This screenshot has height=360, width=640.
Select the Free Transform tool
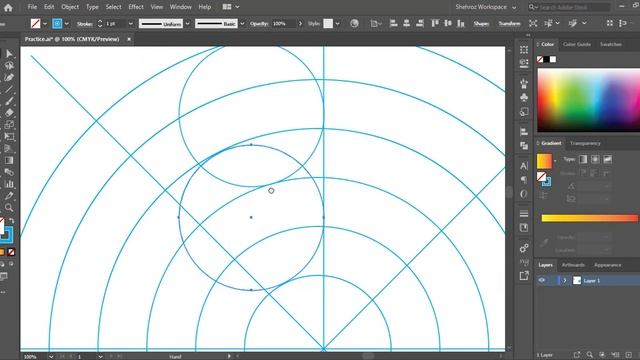click(9, 137)
